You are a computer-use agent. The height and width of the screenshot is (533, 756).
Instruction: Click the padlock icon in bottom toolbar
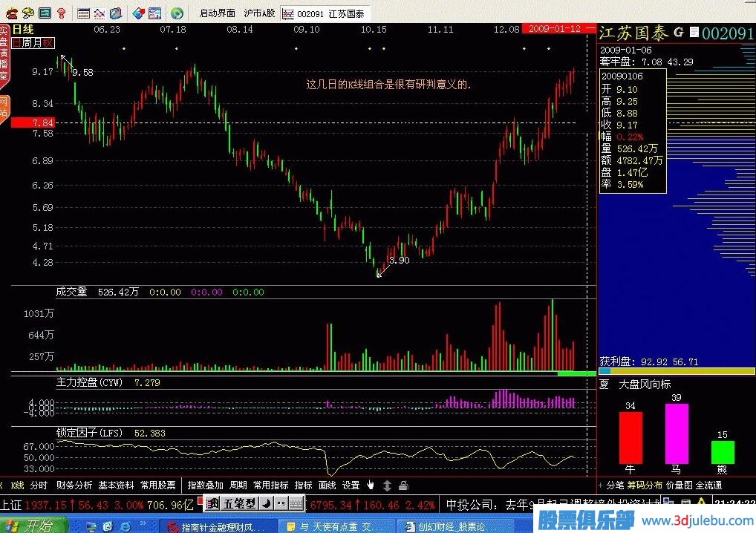coord(403,485)
